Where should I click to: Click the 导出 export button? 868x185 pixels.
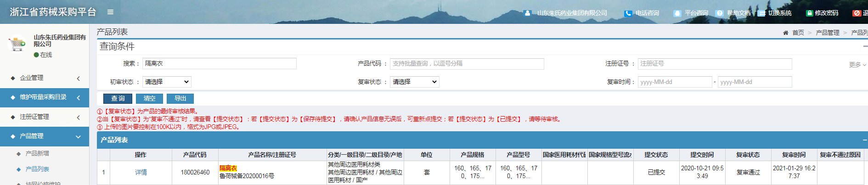(180, 99)
